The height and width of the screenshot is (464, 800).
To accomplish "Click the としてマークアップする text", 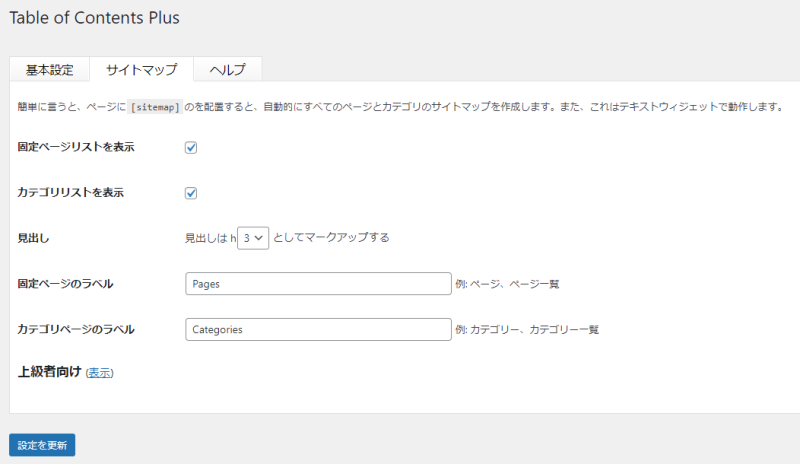I will click(x=331, y=238).
